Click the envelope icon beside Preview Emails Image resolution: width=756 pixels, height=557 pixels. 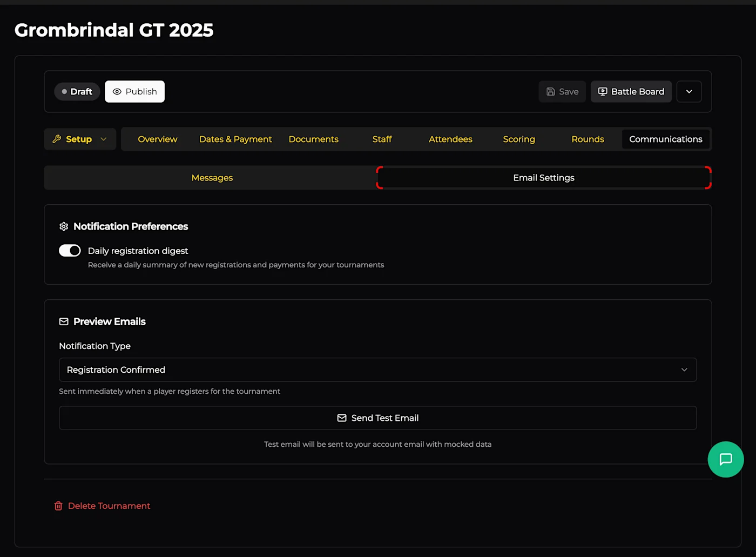pos(64,321)
